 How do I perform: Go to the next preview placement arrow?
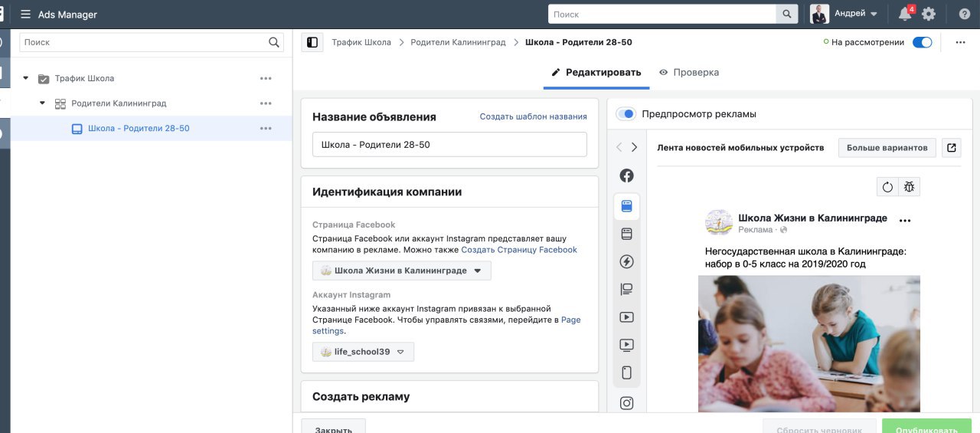[634, 148]
